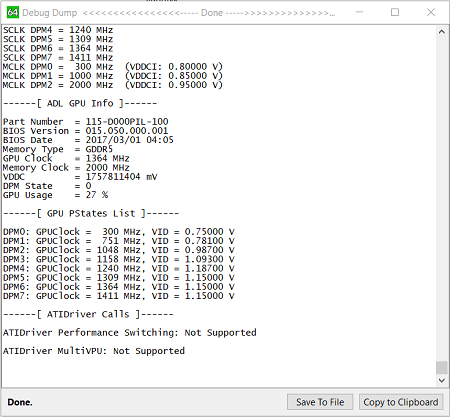Click the 'ATIDriver Calls' section header
Image resolution: width=450 pixels, height=417 pixels.
[88, 314]
